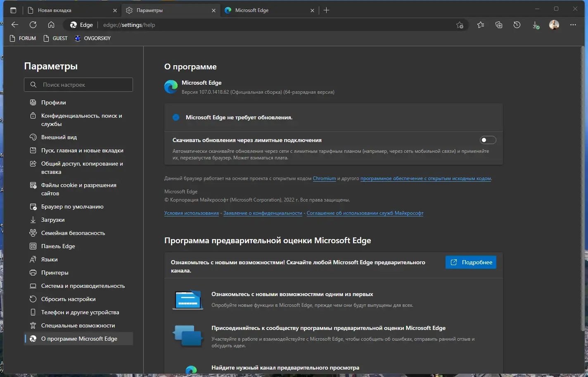
Task: Click the user profile avatar
Action: [554, 25]
